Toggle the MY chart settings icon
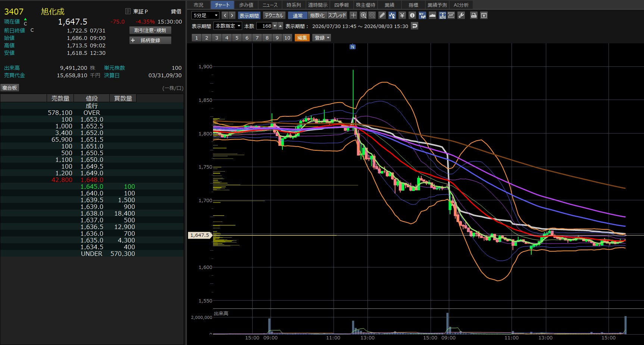This screenshot has height=345, width=644. [x=422, y=15]
